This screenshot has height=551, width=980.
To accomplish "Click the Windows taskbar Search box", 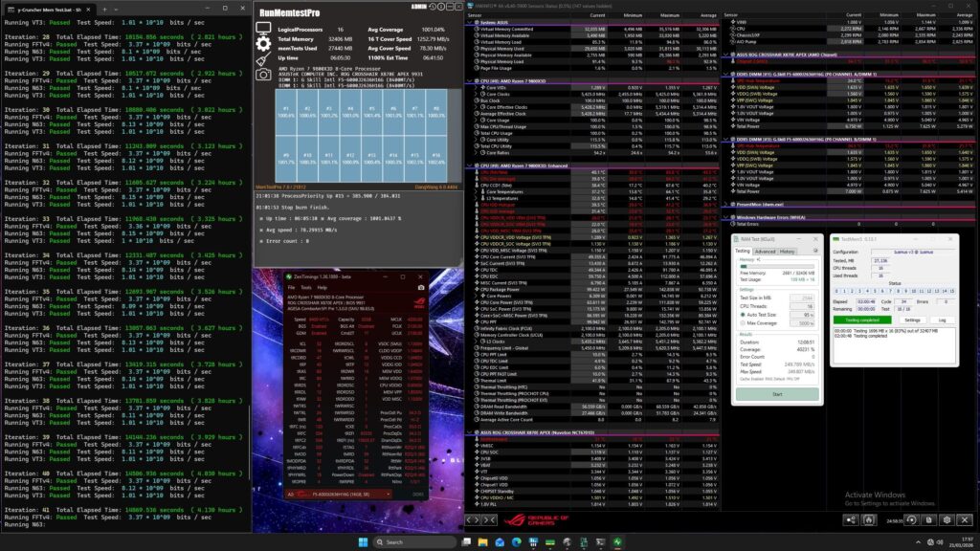I will tap(414, 541).
